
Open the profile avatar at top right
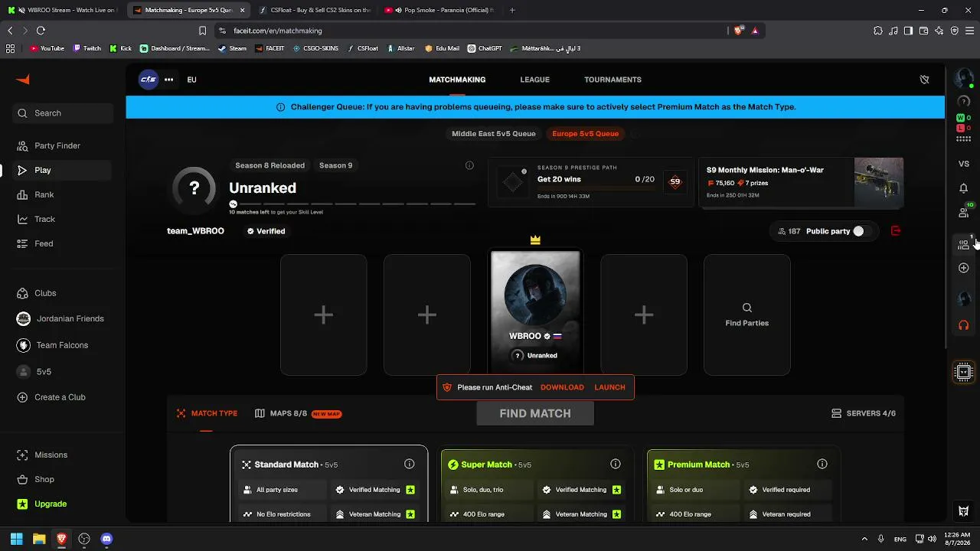964,78
